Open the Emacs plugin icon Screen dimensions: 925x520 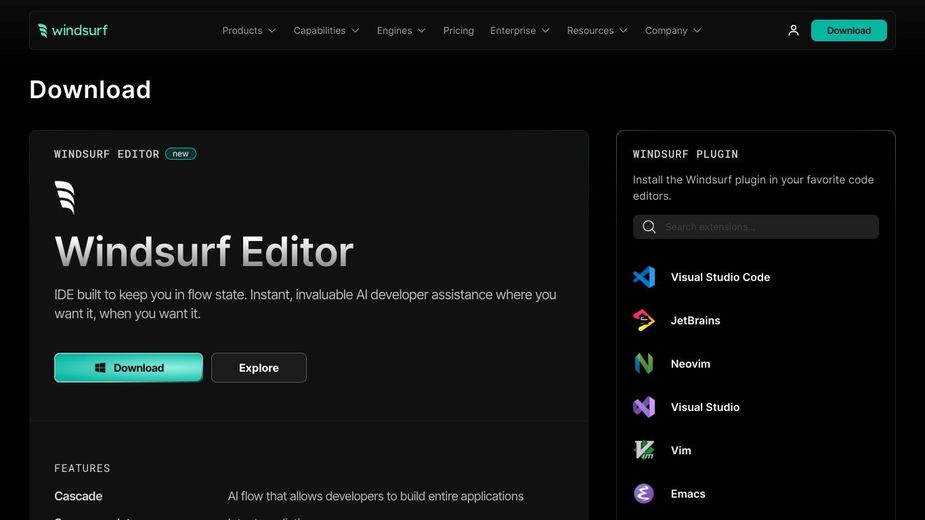644,494
